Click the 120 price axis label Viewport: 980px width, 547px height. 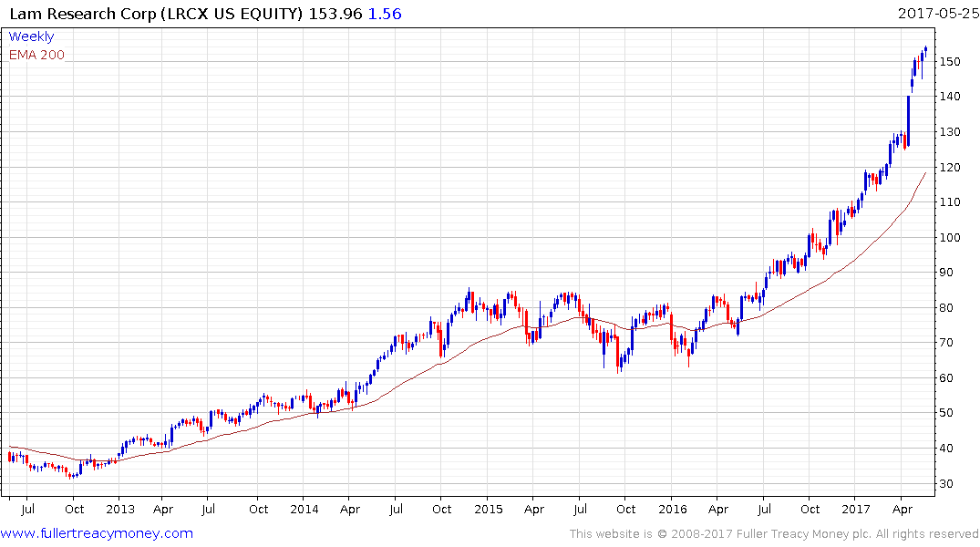tap(950, 167)
